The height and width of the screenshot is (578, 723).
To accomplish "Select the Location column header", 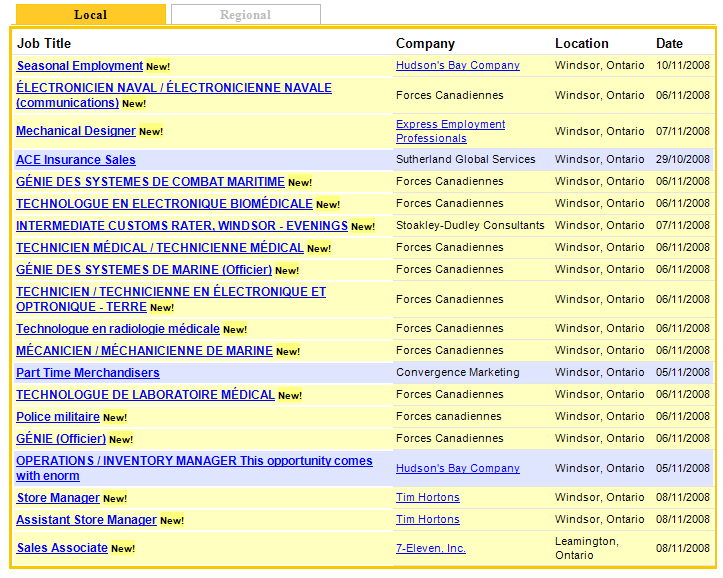I will (x=582, y=43).
